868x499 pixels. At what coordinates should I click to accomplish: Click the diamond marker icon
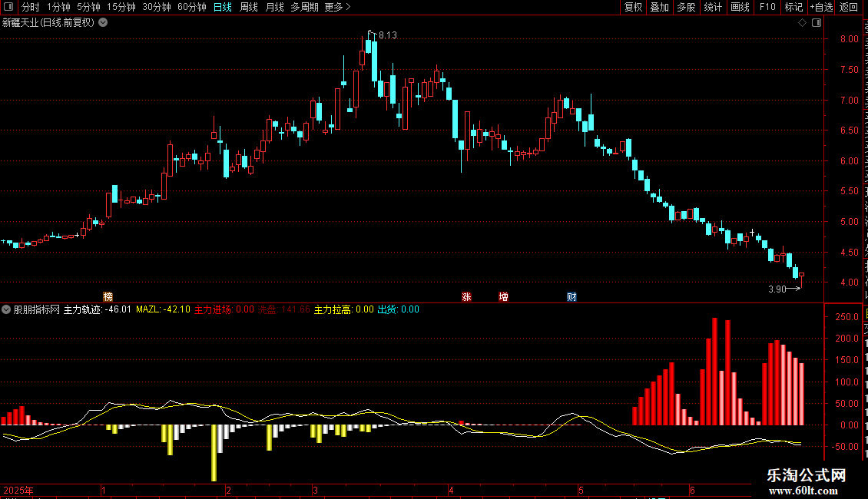pyautogui.click(x=802, y=23)
